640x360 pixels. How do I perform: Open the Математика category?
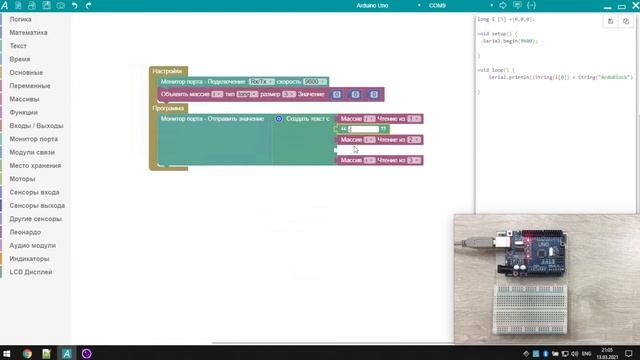point(28,32)
